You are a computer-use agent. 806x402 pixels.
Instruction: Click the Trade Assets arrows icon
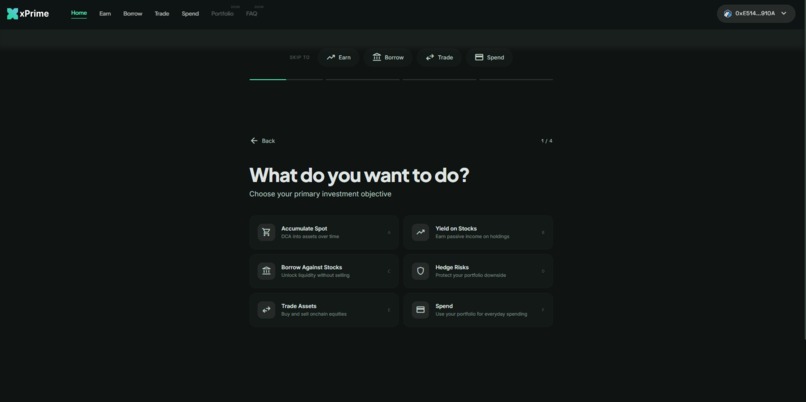tap(266, 310)
